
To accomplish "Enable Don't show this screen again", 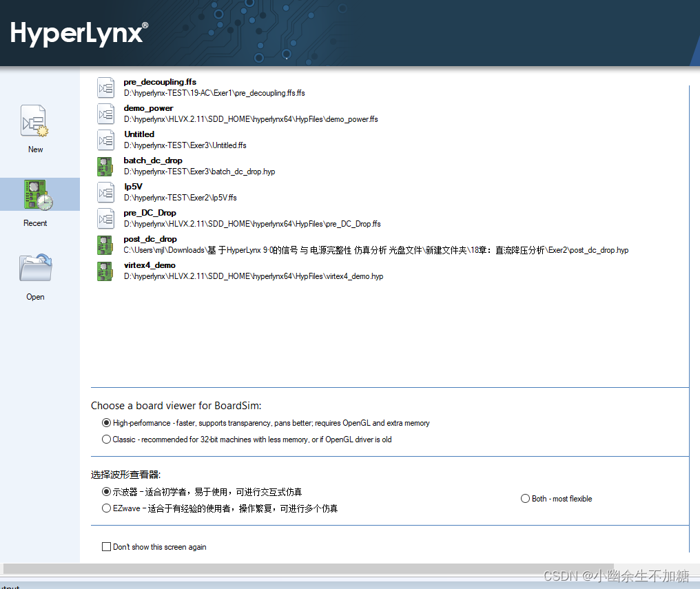I will coord(107,546).
